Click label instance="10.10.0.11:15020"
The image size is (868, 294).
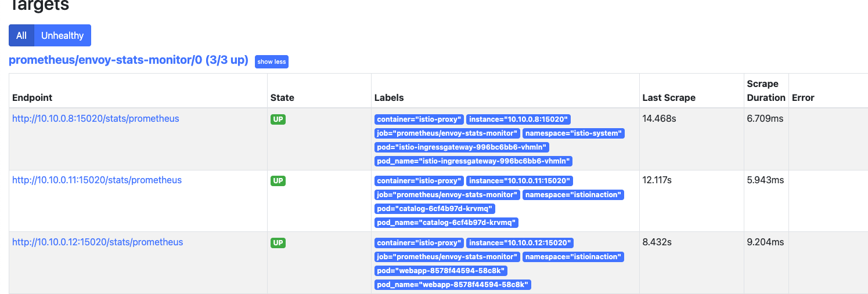point(520,181)
